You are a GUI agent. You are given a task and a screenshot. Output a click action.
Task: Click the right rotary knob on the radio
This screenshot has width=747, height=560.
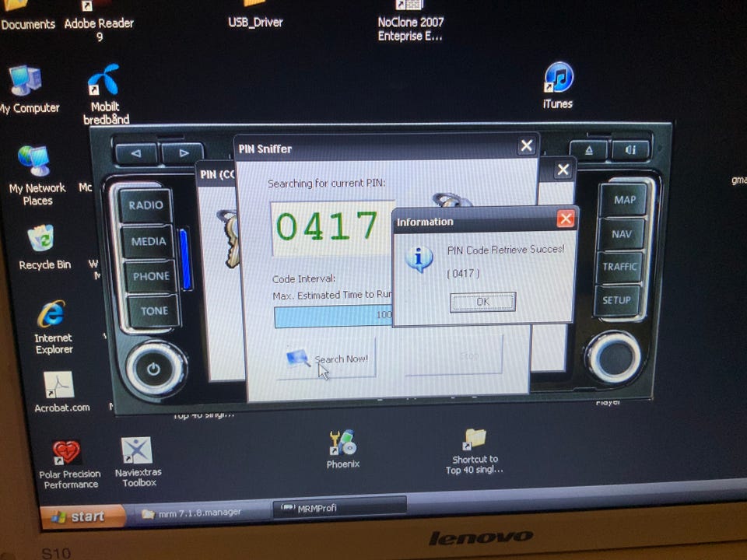point(615,357)
